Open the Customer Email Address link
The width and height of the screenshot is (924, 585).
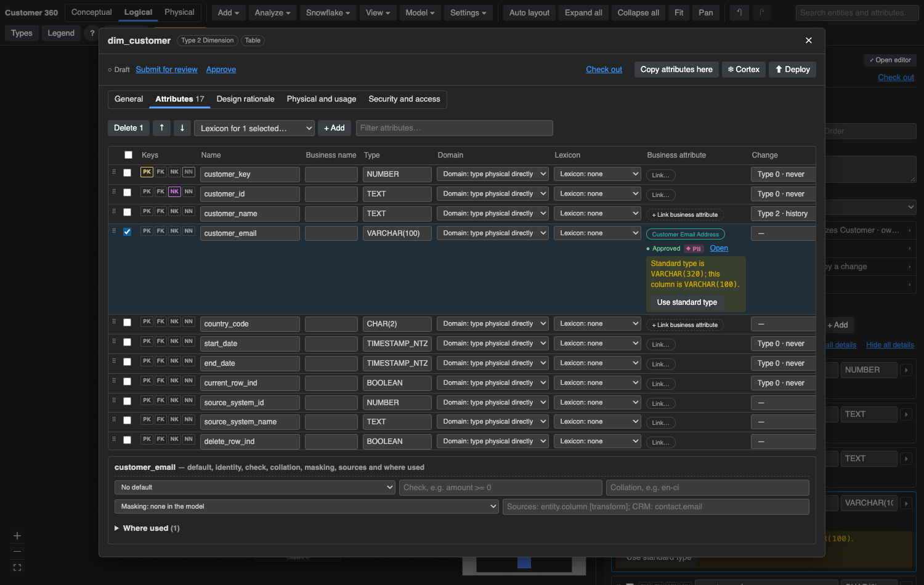coord(686,234)
